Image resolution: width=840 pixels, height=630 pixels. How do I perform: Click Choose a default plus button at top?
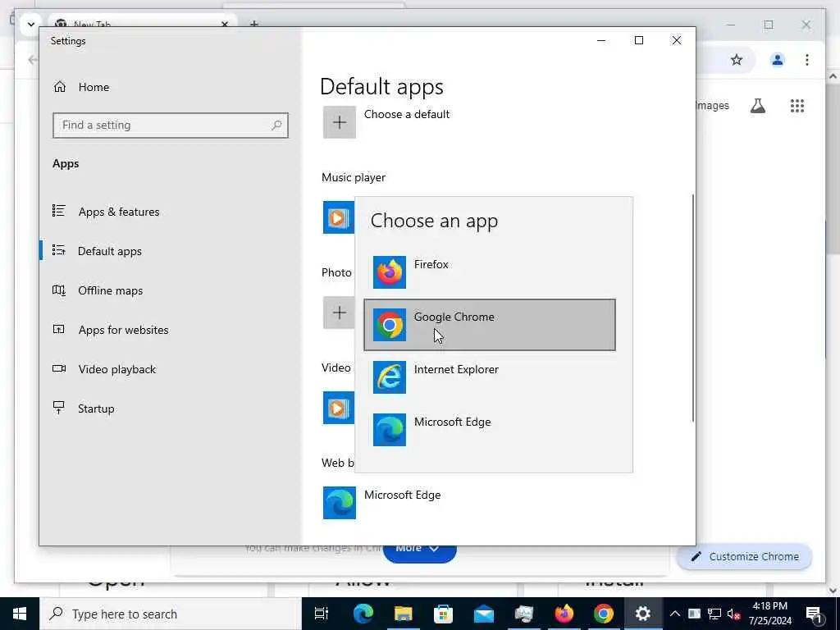pos(339,122)
